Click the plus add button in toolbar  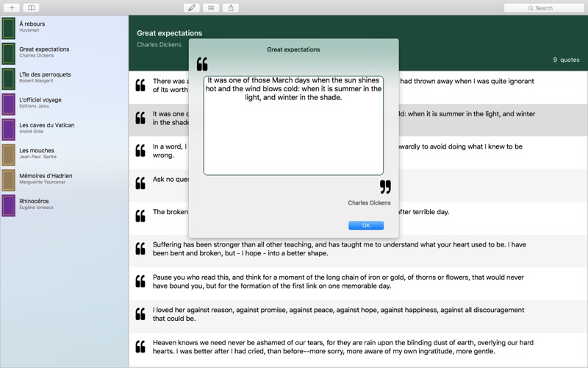pyautogui.click(x=12, y=8)
